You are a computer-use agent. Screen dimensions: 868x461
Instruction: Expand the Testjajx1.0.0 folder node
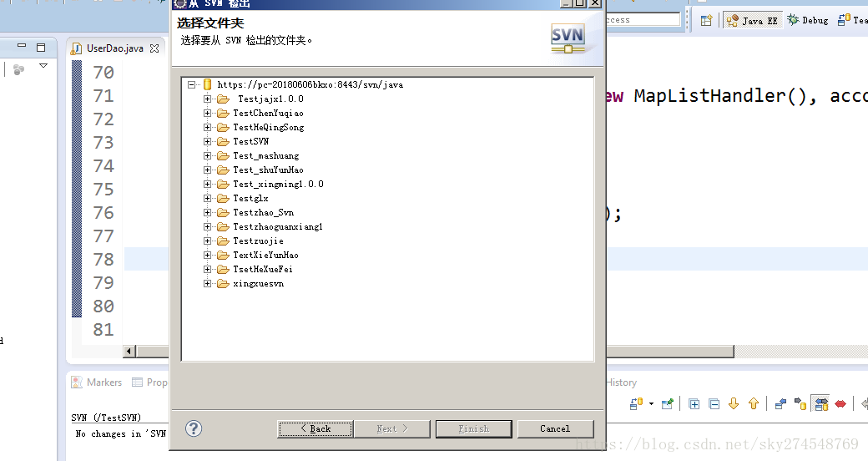point(207,99)
